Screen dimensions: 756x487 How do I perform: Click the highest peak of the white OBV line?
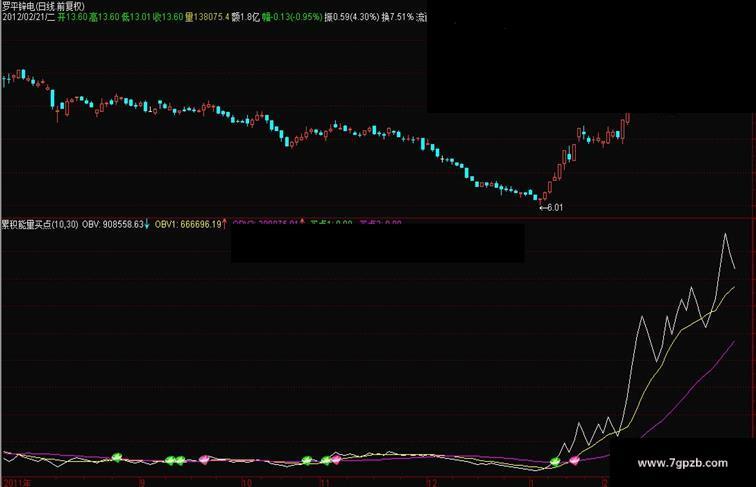(725, 234)
